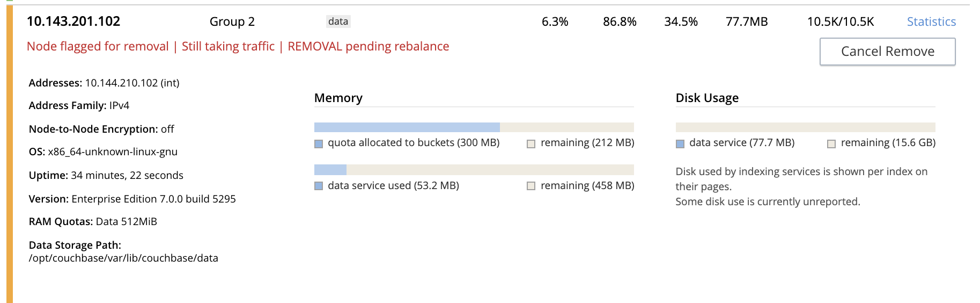Click the 86.8% RAM value
Viewport: 980px width, 303px height.
point(620,21)
